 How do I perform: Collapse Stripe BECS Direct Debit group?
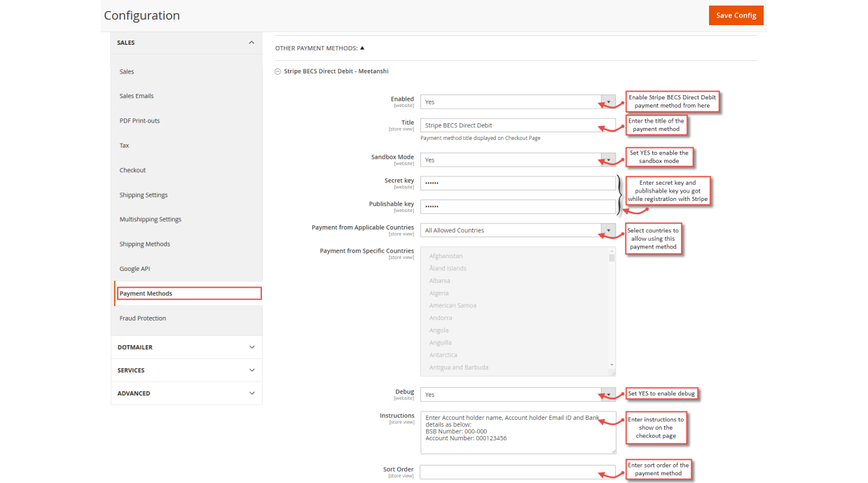click(332, 71)
